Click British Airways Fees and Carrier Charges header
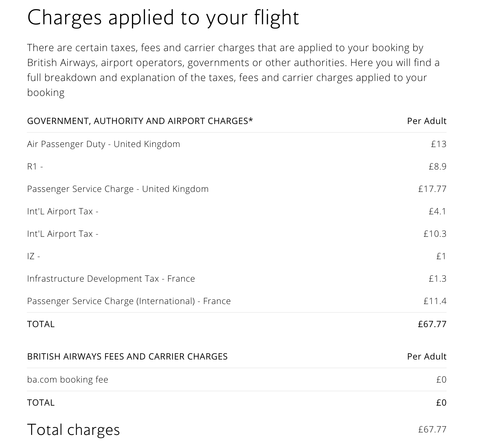 point(127,356)
